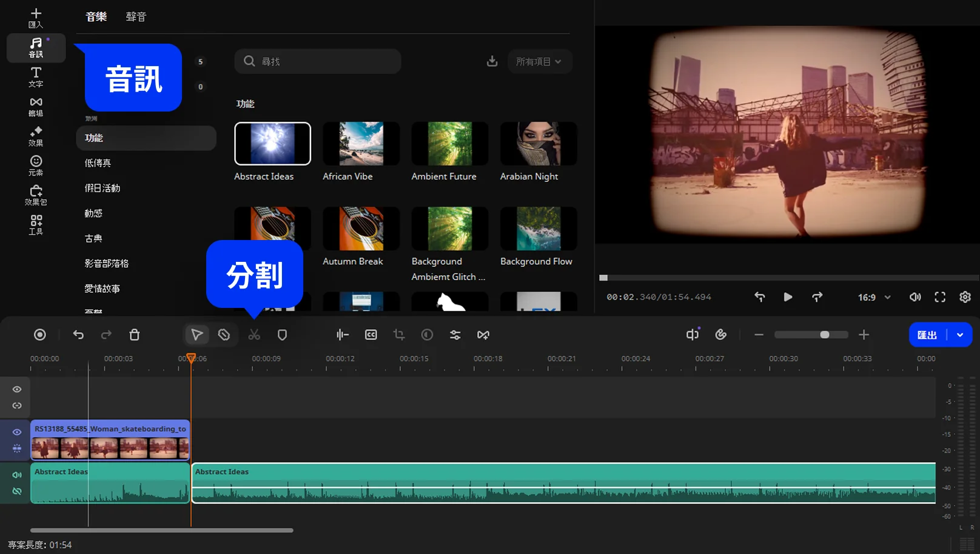Viewport: 980px width, 554px height.
Task: Open the 所有項目 filter dropdown
Action: (x=539, y=61)
